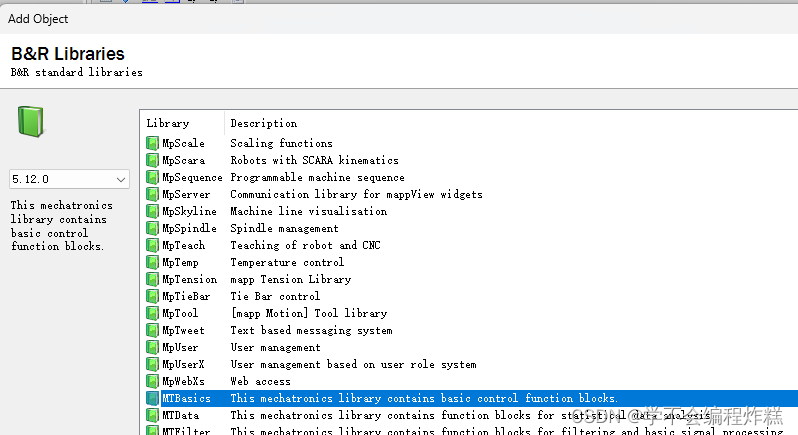Select the MpTension library name
Viewport: 798px width, 435px height.
pos(189,279)
